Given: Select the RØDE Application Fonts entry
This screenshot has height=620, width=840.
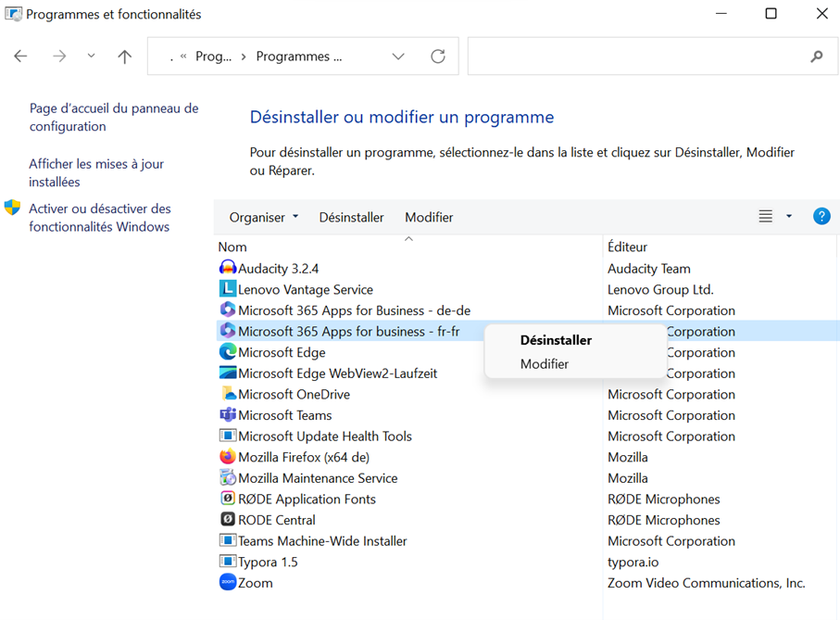Looking at the screenshot, I should [307, 499].
